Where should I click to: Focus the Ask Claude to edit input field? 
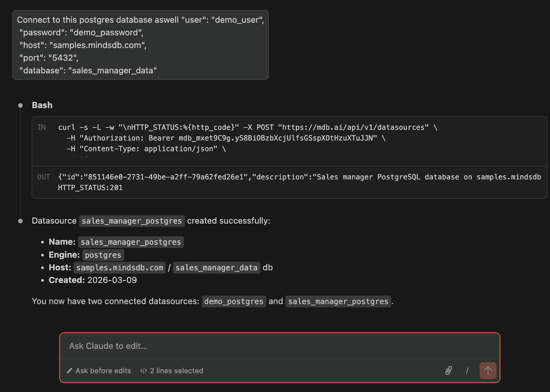click(280, 346)
